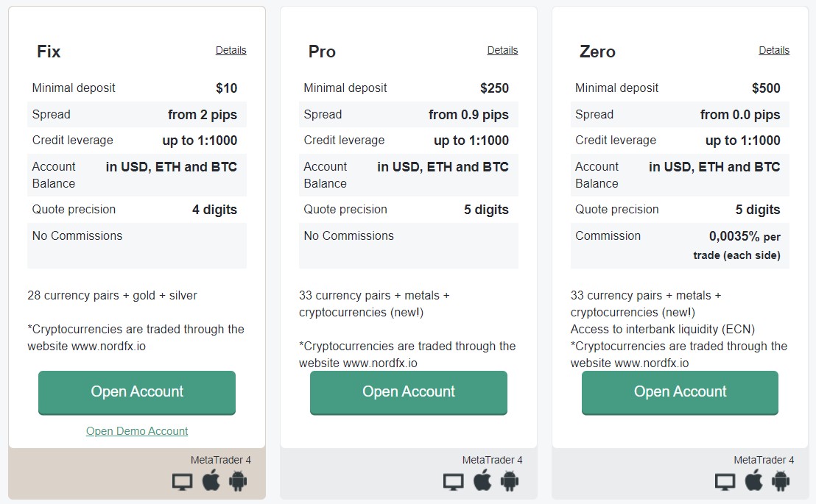Image resolution: width=816 pixels, height=504 pixels.
Task: Click the MetaTrader 4 label under Zero
Action: [764, 460]
